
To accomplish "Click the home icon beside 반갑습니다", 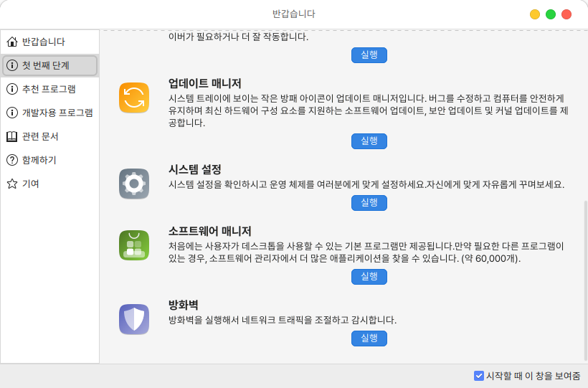I will (x=11, y=42).
